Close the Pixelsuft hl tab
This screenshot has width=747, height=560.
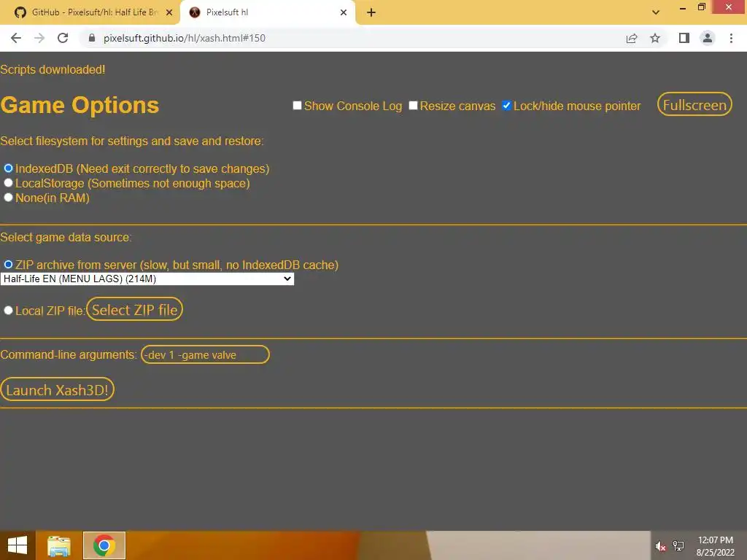(344, 12)
